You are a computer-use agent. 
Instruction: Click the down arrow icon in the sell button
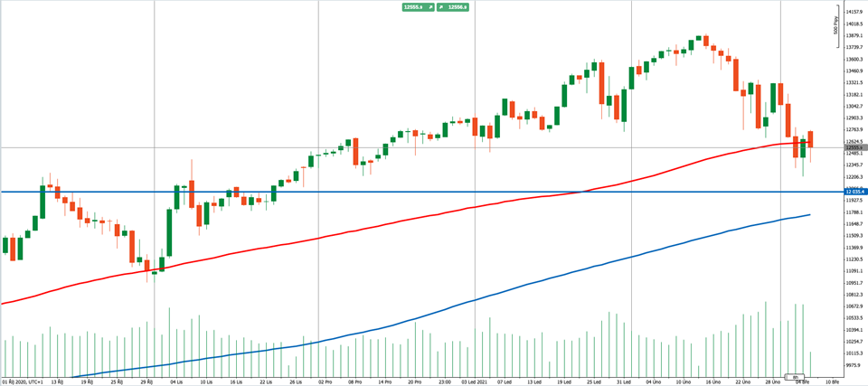coord(429,7)
